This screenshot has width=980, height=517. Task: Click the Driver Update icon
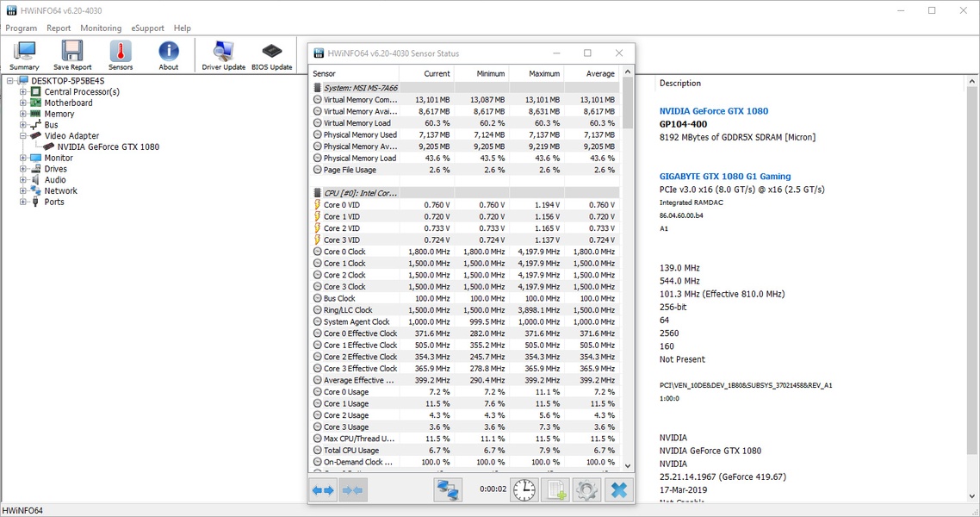click(x=223, y=55)
